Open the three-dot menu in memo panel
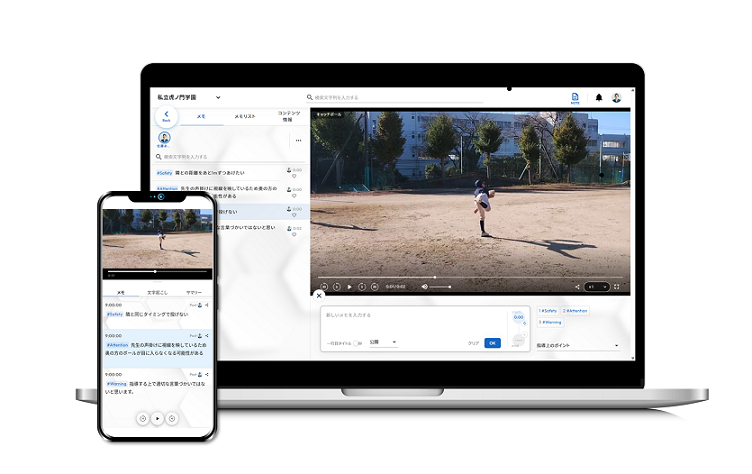The image size is (752, 474). pyautogui.click(x=298, y=141)
